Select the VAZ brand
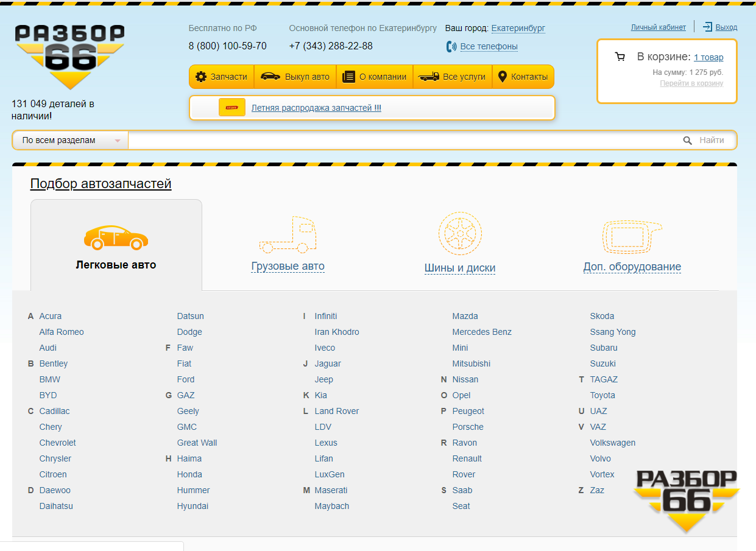The image size is (756, 551). 598,427
